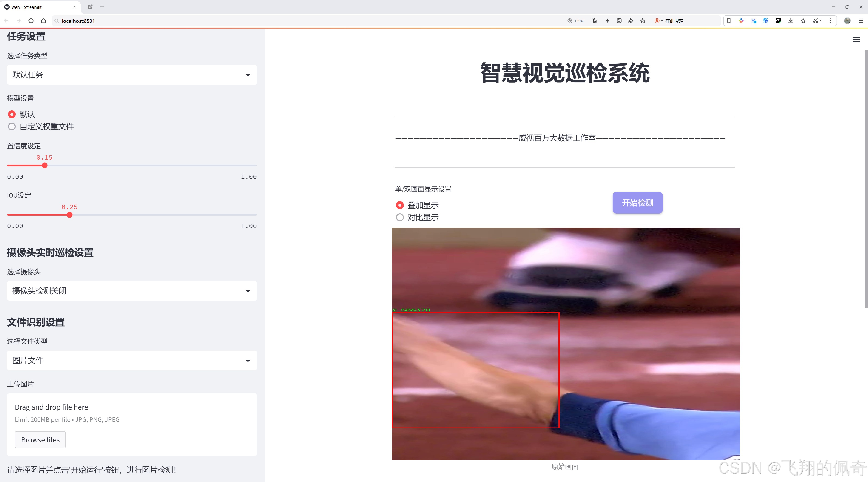The width and height of the screenshot is (868, 482).
Task: Enable 对比显示 display mode
Action: coord(400,217)
